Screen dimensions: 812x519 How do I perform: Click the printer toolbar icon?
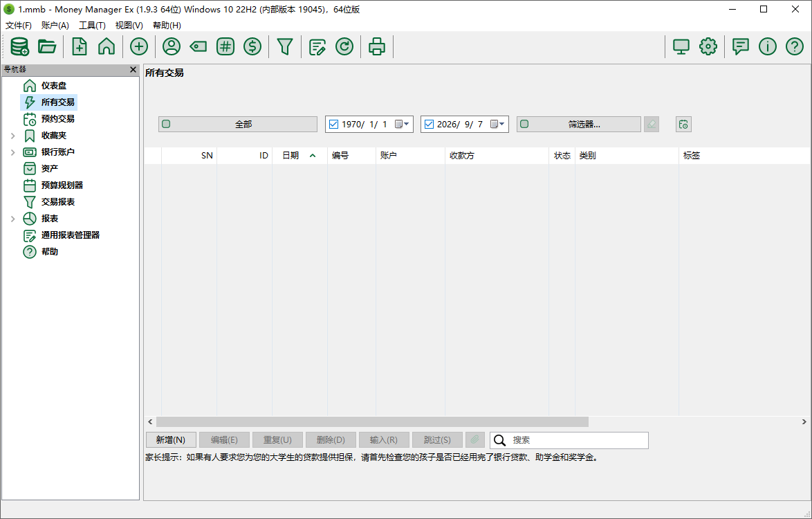tap(377, 46)
